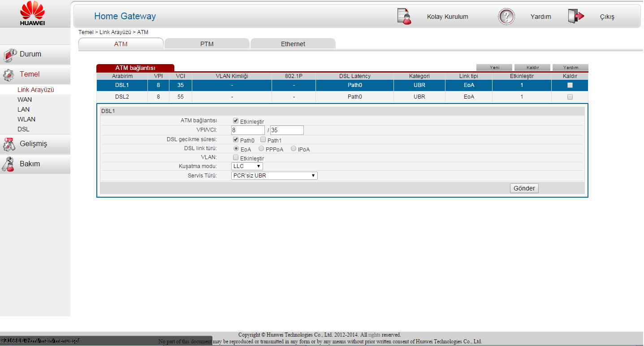
Task: Click the Arabirim column header
Action: pyautogui.click(x=122, y=76)
